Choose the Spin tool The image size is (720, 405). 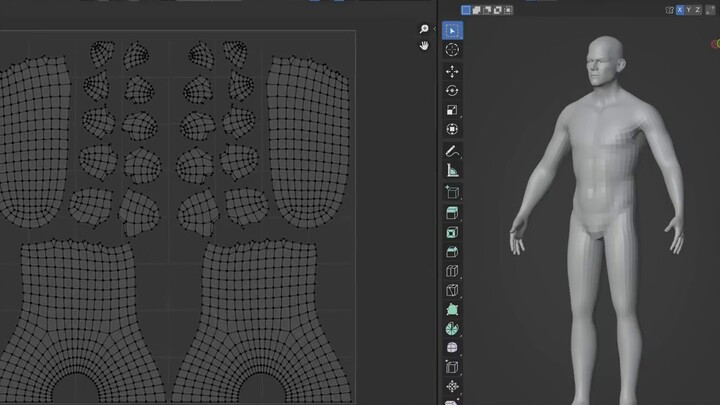pyautogui.click(x=452, y=329)
